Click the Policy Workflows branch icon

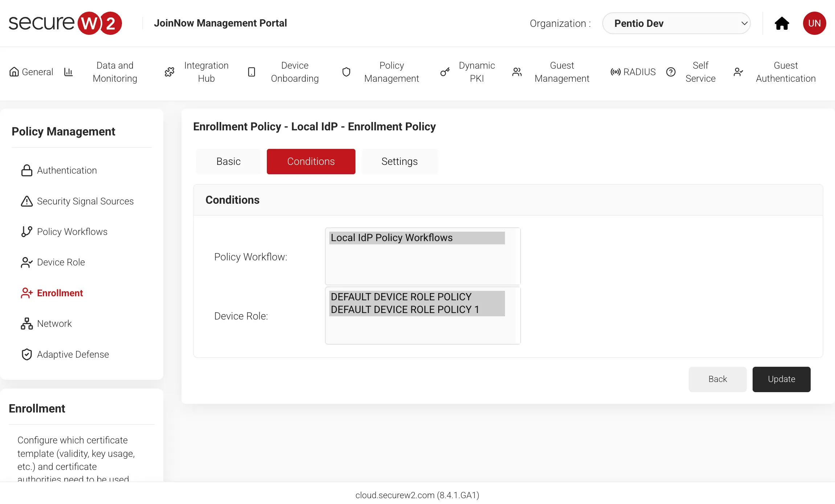point(27,232)
